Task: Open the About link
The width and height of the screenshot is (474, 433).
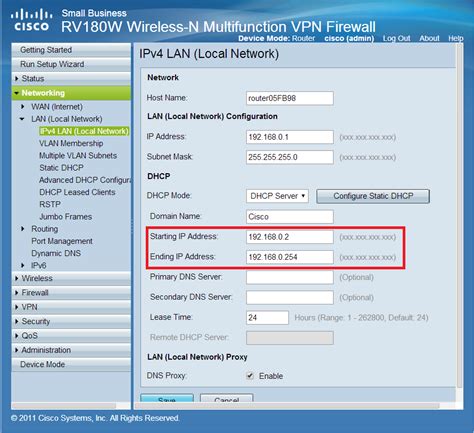Action: pos(429,38)
